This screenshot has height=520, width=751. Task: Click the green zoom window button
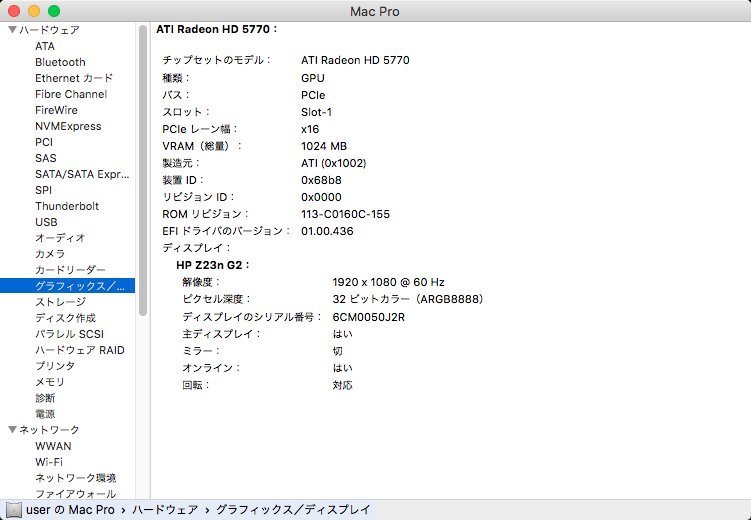point(54,11)
